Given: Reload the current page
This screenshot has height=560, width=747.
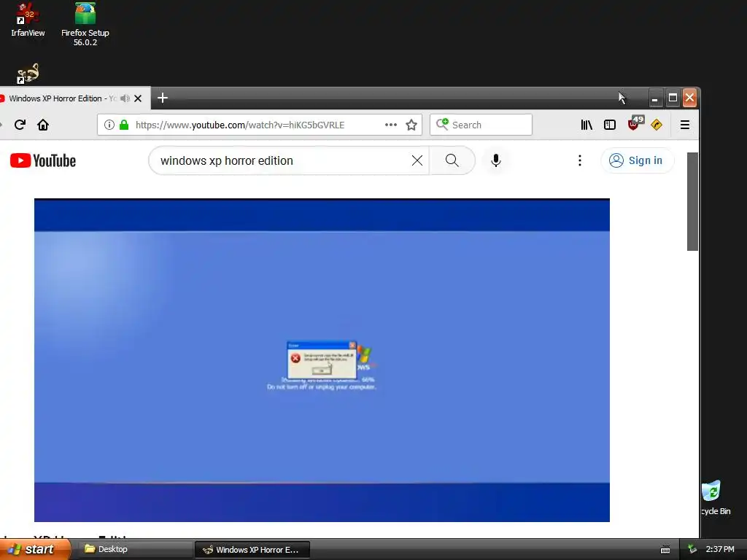Looking at the screenshot, I should coord(20,125).
